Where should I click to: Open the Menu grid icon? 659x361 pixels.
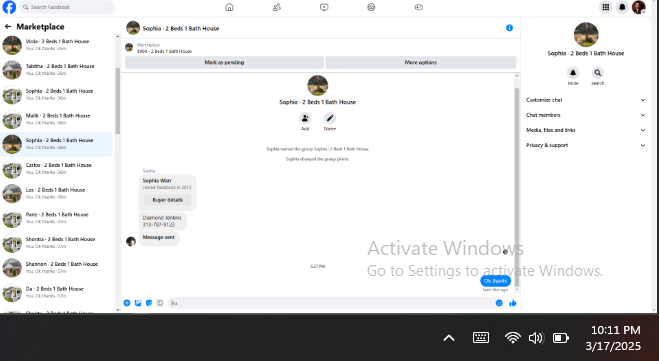click(606, 7)
